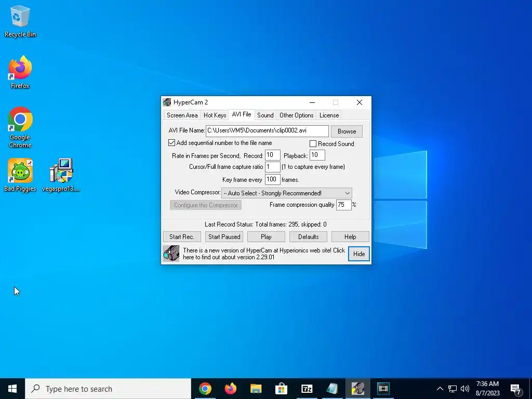
Task: Select the Bad Piggies desktop icon
Action: (x=20, y=175)
